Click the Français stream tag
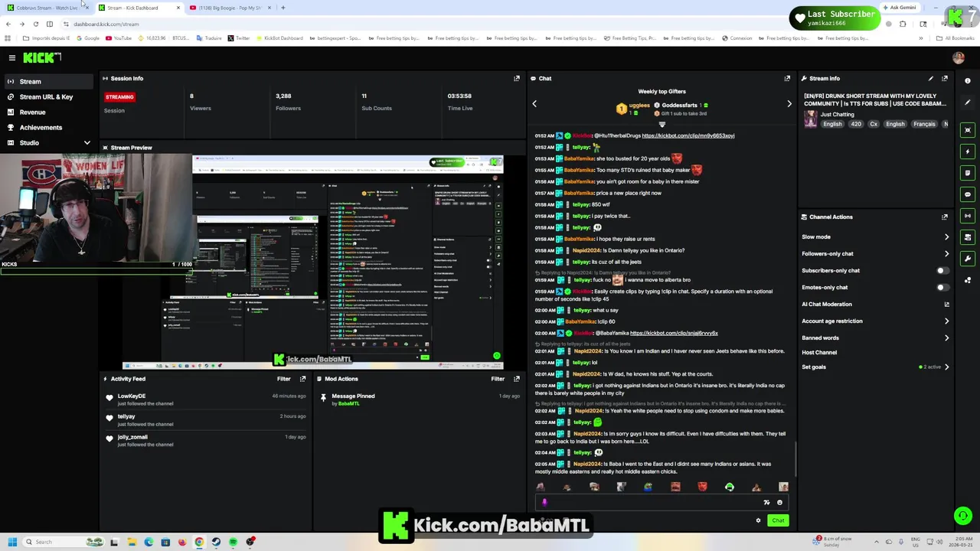 point(924,124)
